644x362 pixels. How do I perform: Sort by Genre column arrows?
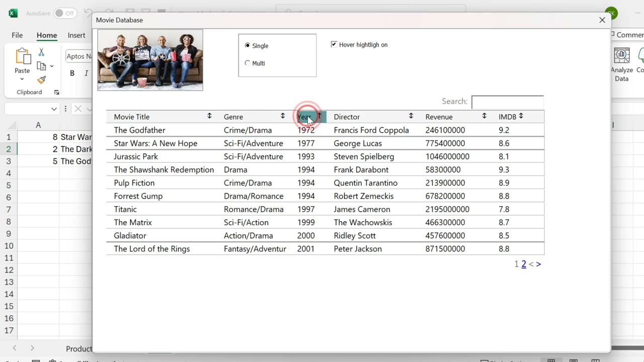pos(283,116)
